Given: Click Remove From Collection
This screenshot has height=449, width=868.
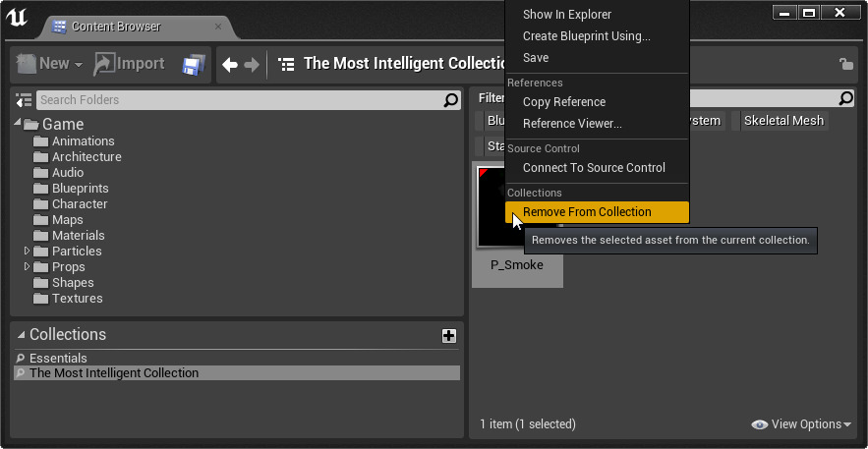Looking at the screenshot, I should 597,212.
